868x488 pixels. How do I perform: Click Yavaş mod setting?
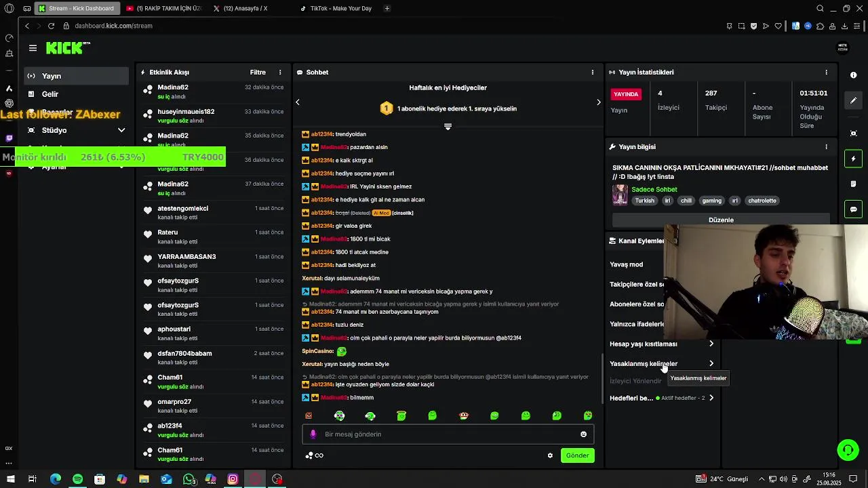(626, 265)
